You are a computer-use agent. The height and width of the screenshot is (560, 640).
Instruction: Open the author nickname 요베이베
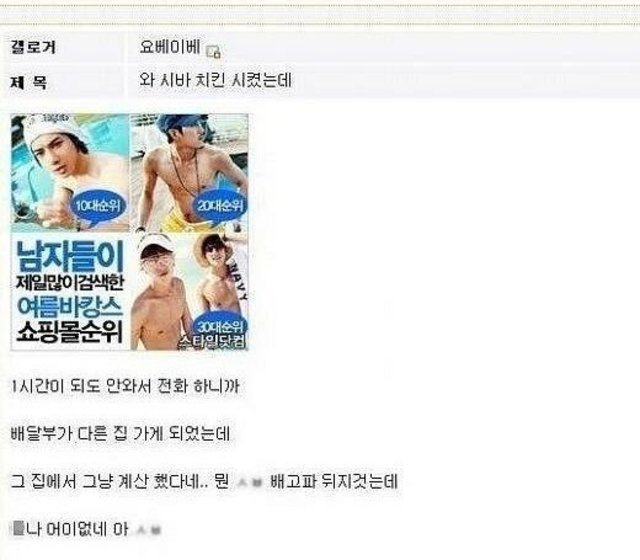coord(170,47)
